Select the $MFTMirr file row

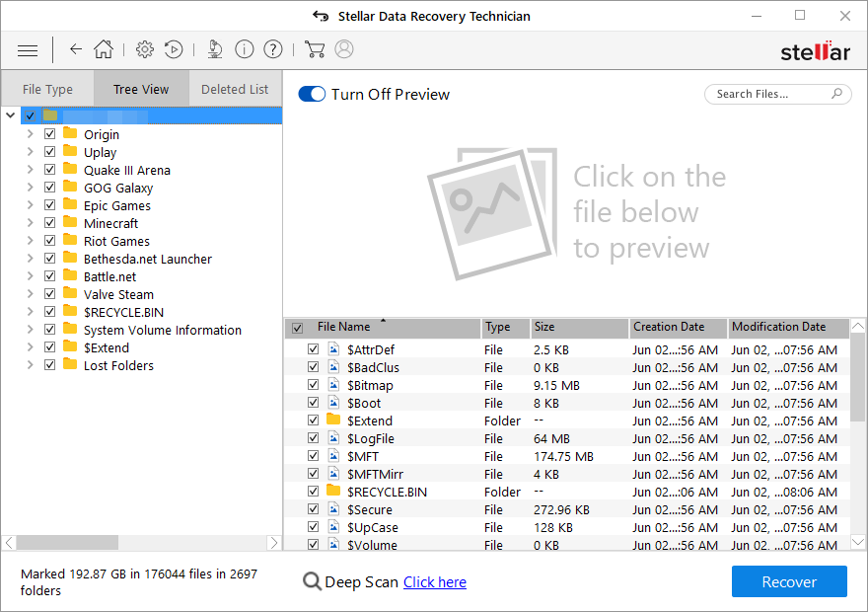(x=567, y=474)
